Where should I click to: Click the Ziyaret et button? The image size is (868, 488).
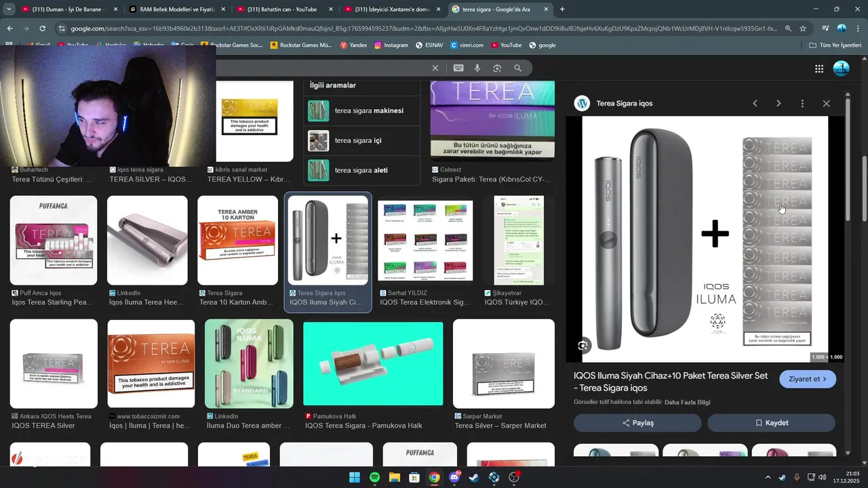pyautogui.click(x=808, y=379)
